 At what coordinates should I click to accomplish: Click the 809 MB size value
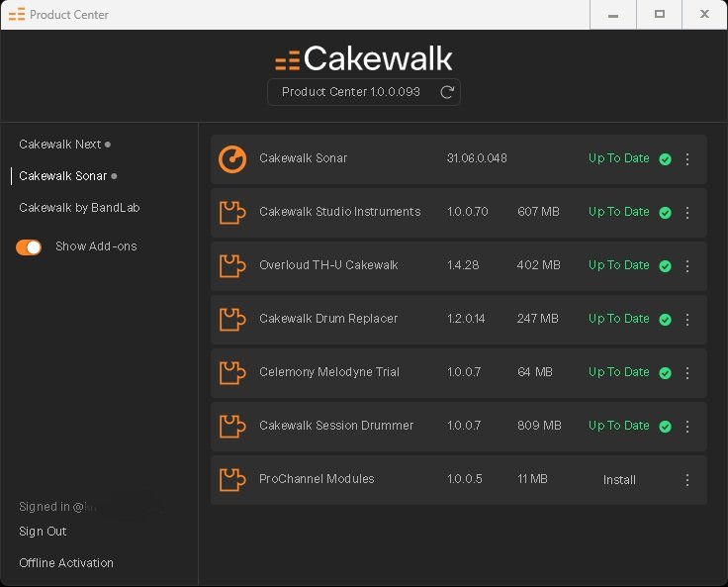pos(539,426)
